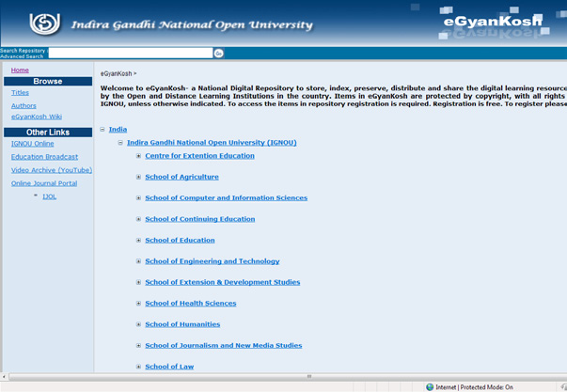This screenshot has width=567, height=392.
Task: Click the eGyanKosh breadcrumb text
Action: coord(116,73)
